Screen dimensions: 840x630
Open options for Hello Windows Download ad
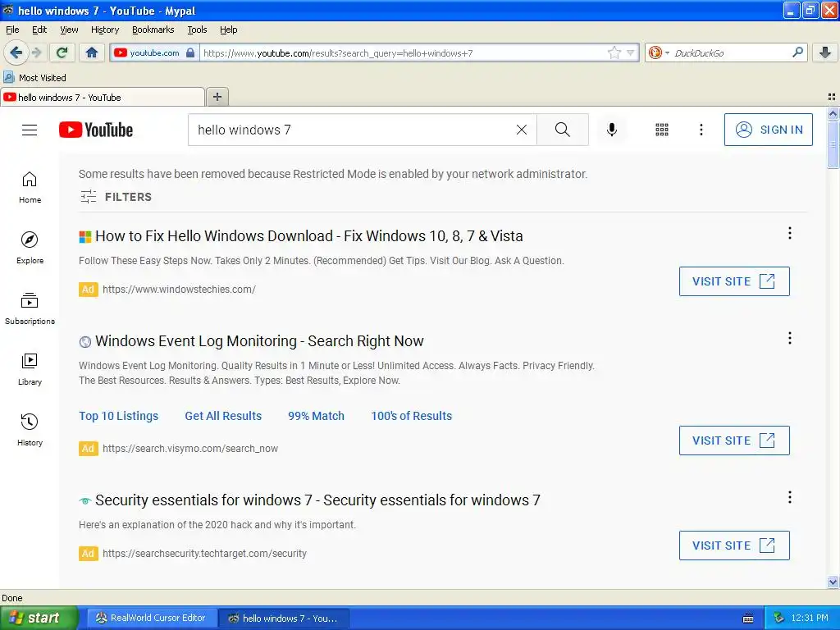[790, 233]
